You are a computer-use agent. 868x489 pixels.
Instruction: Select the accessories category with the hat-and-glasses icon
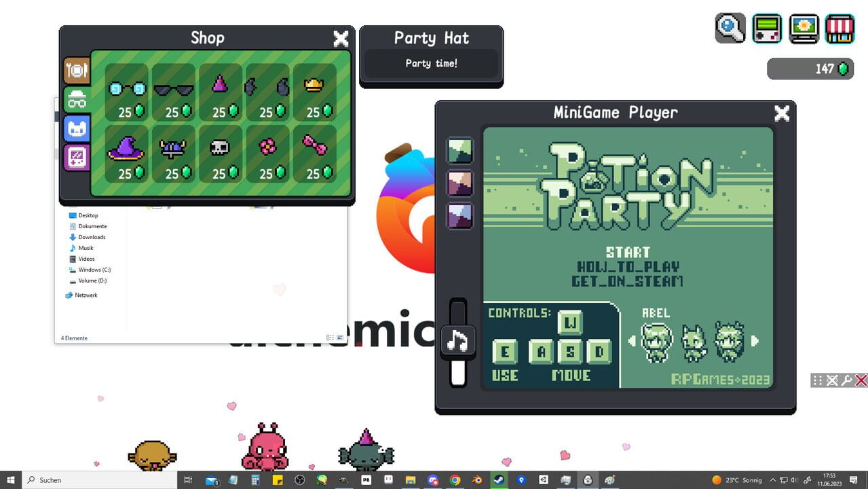(x=77, y=99)
